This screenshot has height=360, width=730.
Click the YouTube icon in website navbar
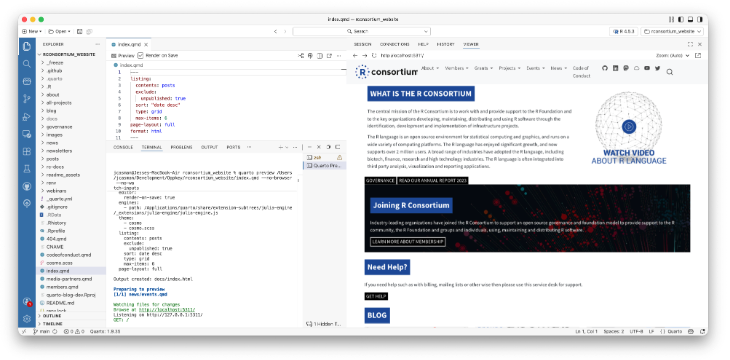click(x=647, y=68)
